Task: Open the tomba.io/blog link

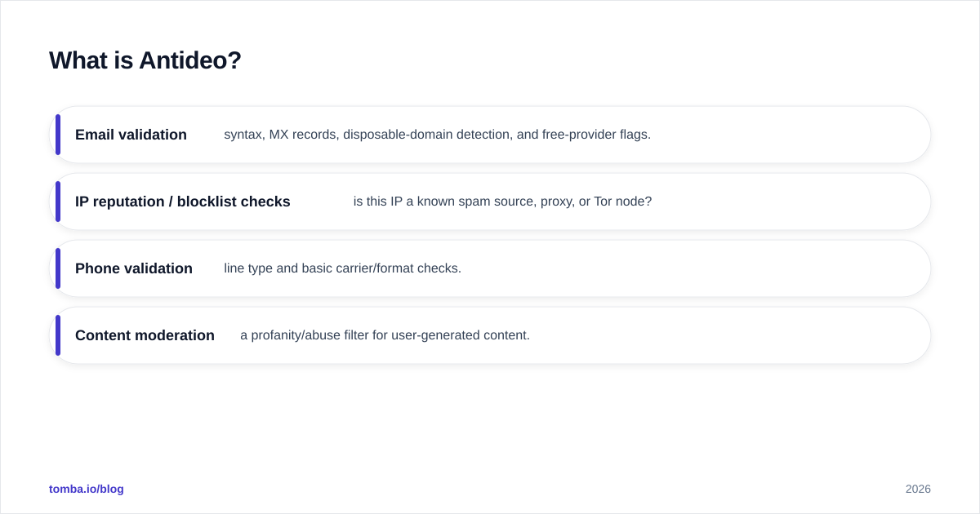Action: (87, 489)
